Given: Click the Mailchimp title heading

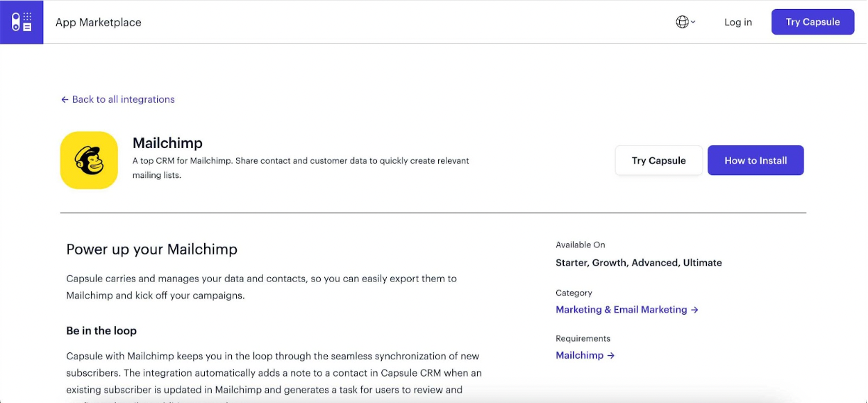Looking at the screenshot, I should [x=167, y=143].
